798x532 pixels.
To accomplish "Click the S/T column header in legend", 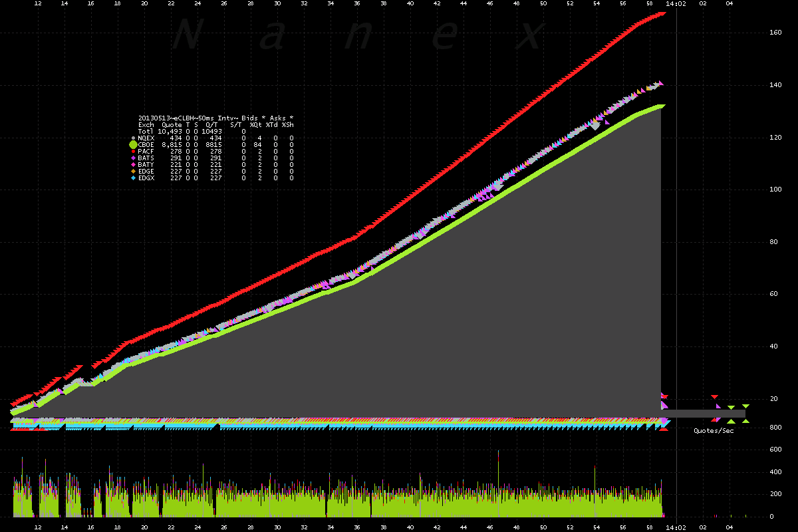I will pos(236,124).
